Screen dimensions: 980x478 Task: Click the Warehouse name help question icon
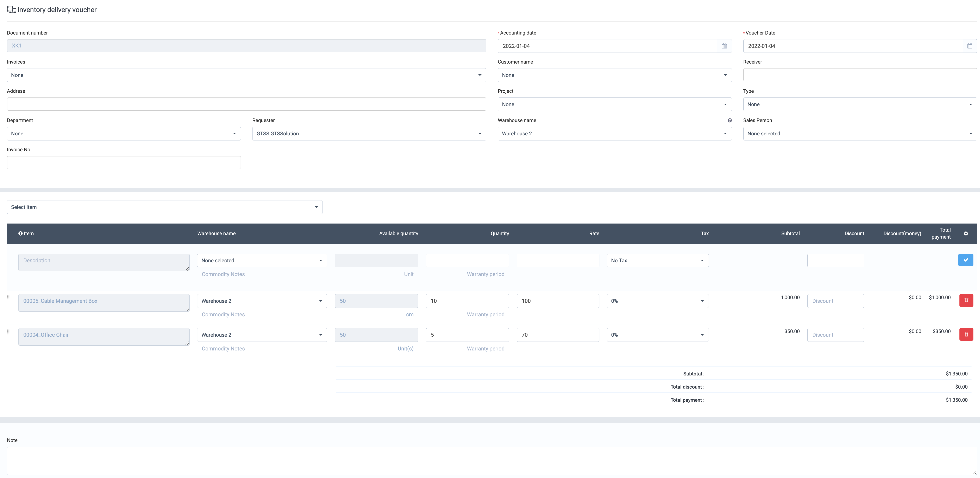tap(729, 121)
